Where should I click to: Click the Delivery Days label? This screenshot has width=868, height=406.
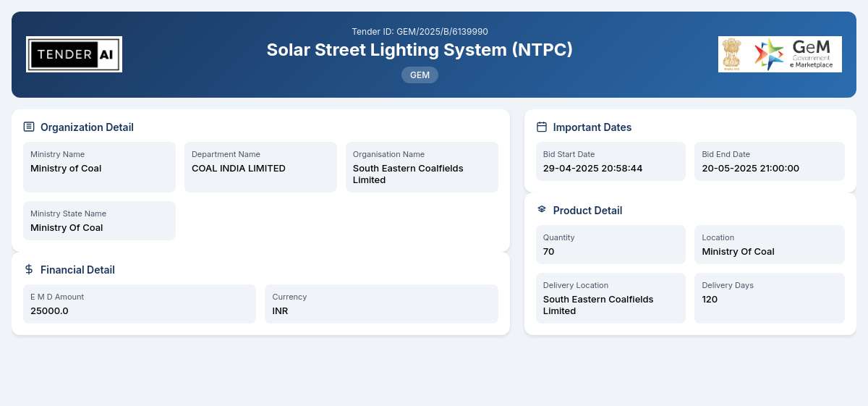(x=728, y=285)
